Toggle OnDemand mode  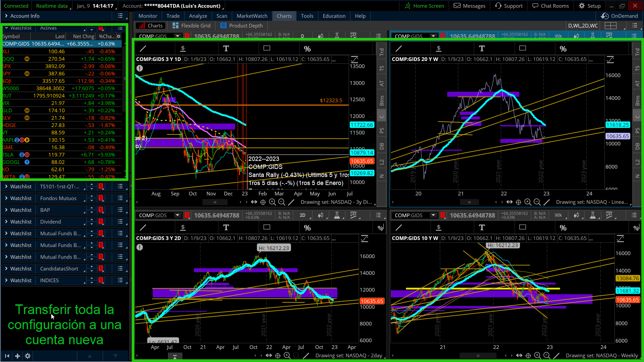tap(620, 16)
